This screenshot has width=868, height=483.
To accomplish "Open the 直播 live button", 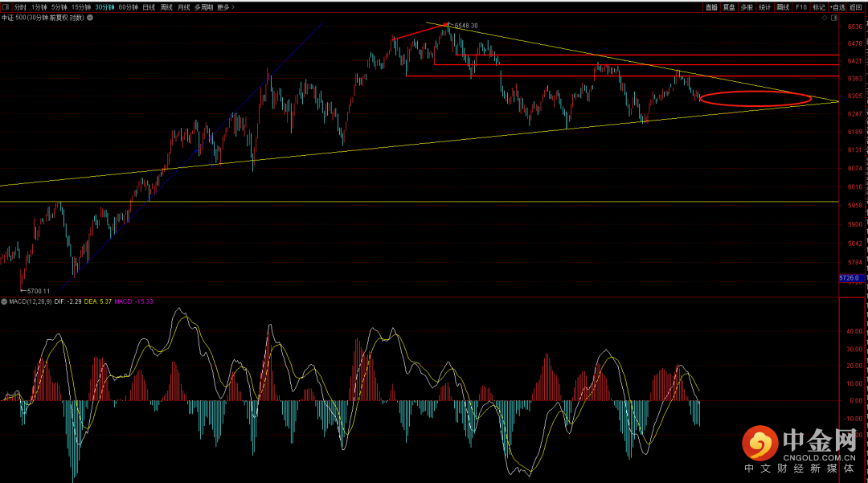I will [x=711, y=7].
